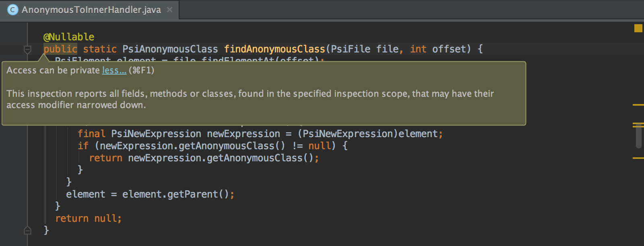This screenshot has height=246, width=644.
Task: Click the topmost warning stripe marker
Action: click(x=638, y=105)
